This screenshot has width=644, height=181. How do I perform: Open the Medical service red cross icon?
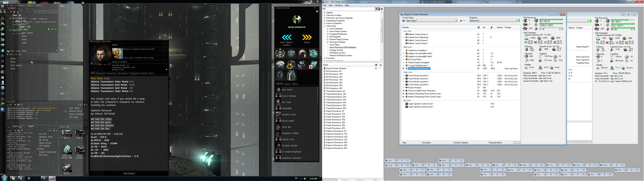pyautogui.click(x=313, y=65)
